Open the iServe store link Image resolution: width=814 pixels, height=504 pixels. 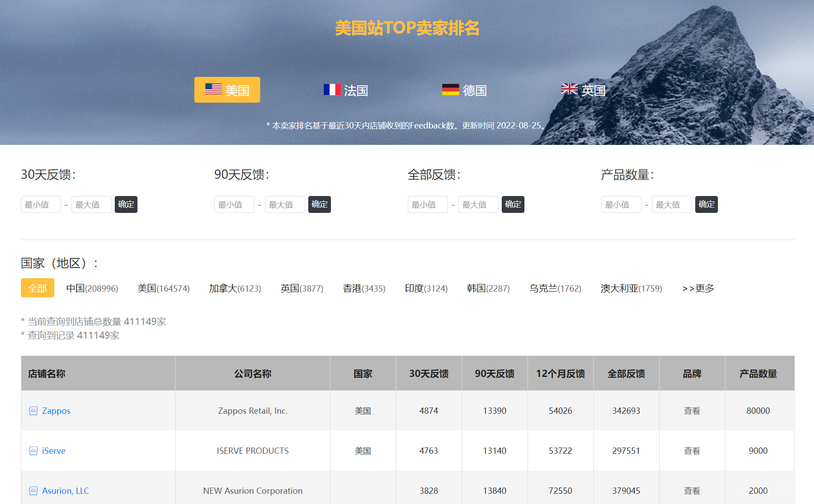[x=54, y=451]
